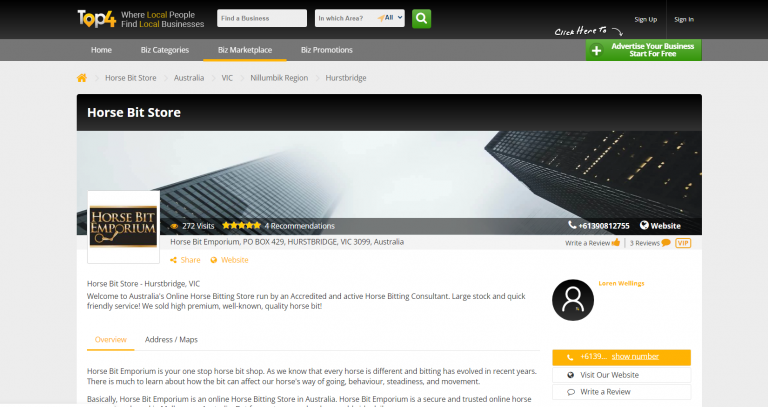
Task: Click the Top4 logo
Action: tap(97, 18)
